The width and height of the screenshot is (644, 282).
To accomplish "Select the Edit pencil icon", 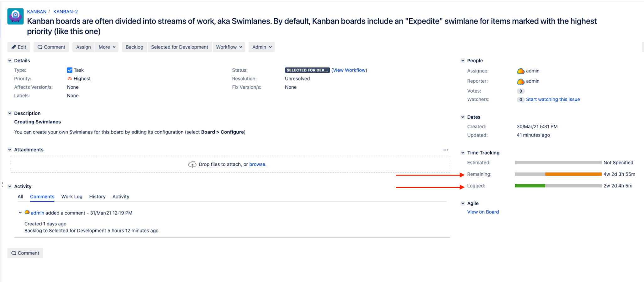I will click(x=13, y=47).
